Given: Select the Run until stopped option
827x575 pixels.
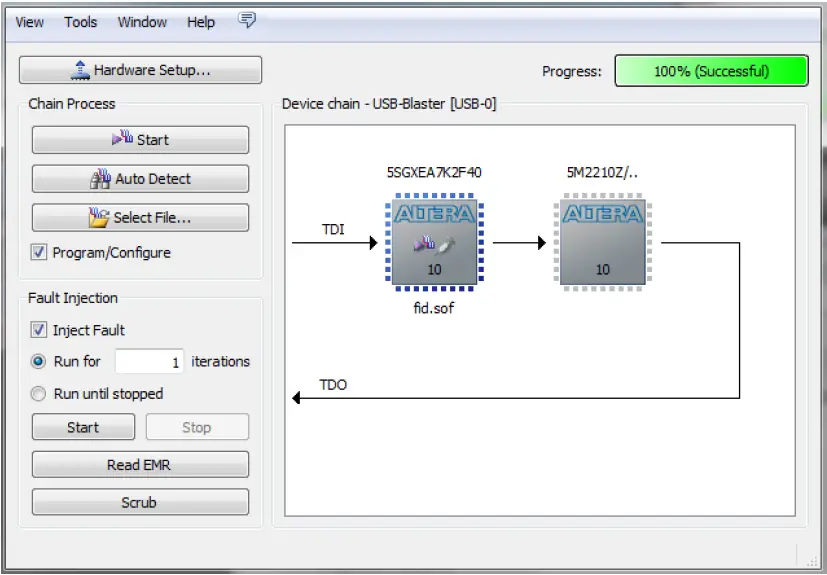Looking at the screenshot, I should [x=38, y=394].
